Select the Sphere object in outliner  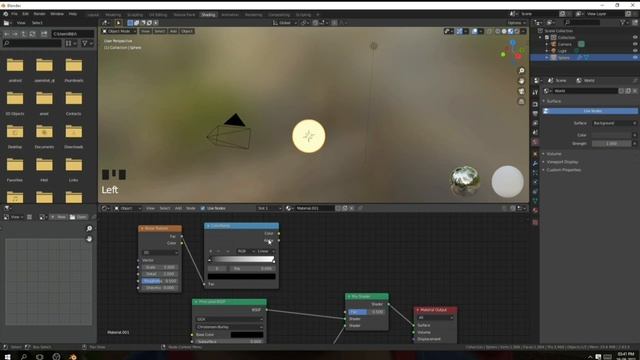[x=564, y=58]
